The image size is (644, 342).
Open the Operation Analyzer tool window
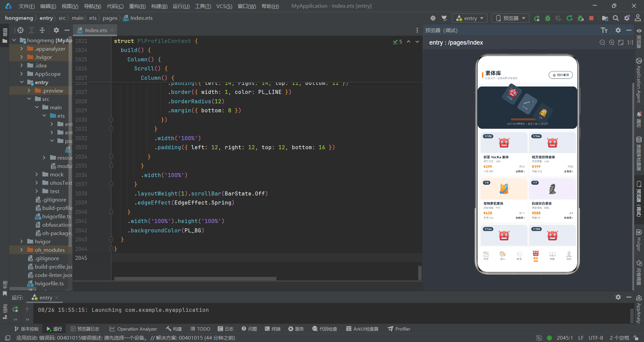click(133, 329)
